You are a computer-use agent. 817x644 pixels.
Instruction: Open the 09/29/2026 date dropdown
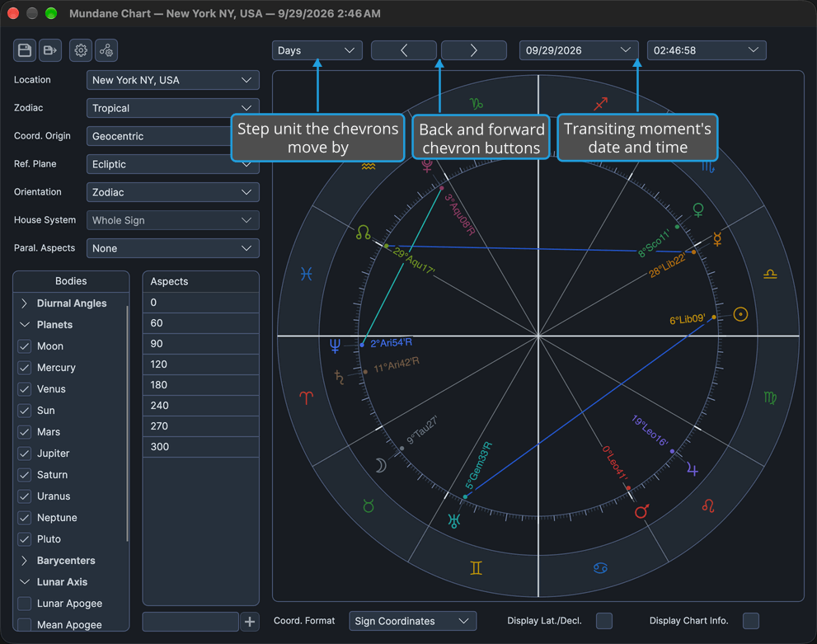click(579, 50)
